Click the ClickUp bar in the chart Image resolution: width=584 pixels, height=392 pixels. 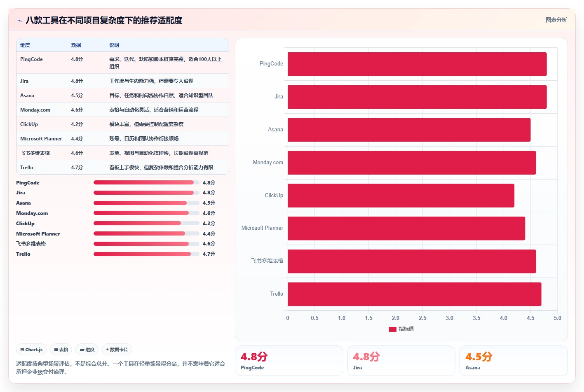(x=401, y=196)
